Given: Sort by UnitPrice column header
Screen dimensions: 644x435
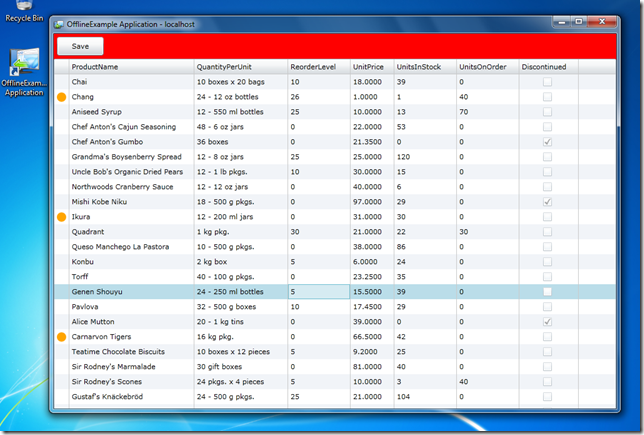Looking at the screenshot, I should pyautogui.click(x=369, y=67).
